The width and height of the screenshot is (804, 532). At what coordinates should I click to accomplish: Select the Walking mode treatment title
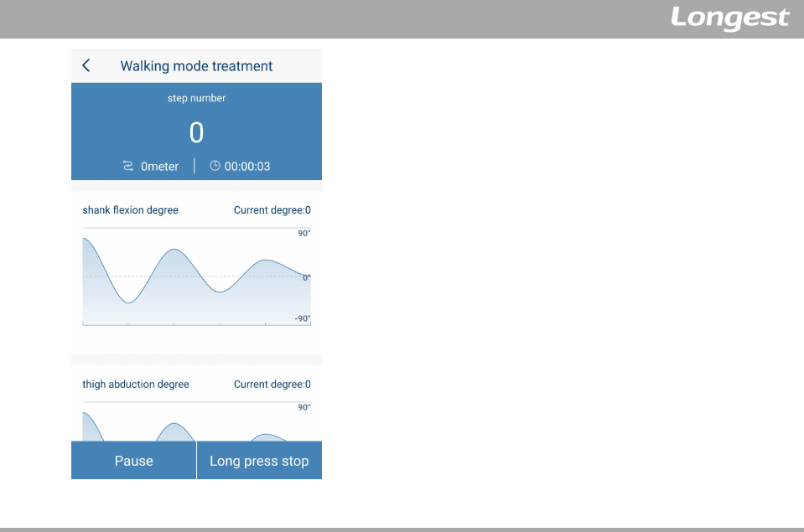coord(196,66)
